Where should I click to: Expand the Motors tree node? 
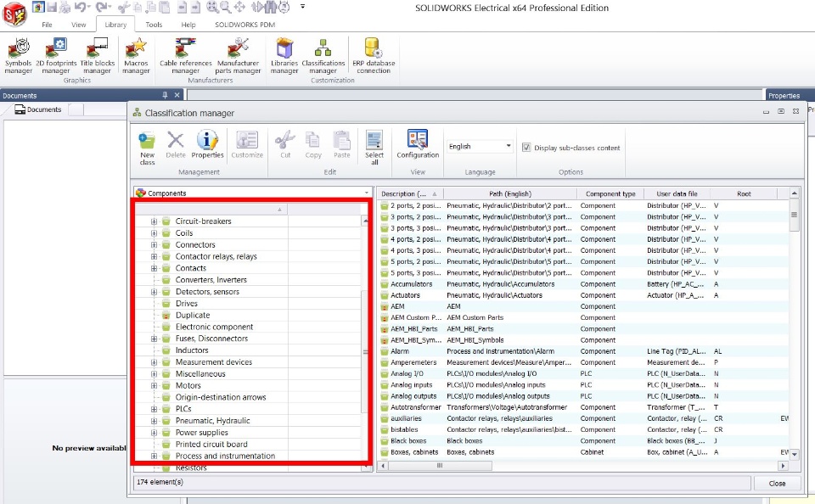pyautogui.click(x=154, y=385)
